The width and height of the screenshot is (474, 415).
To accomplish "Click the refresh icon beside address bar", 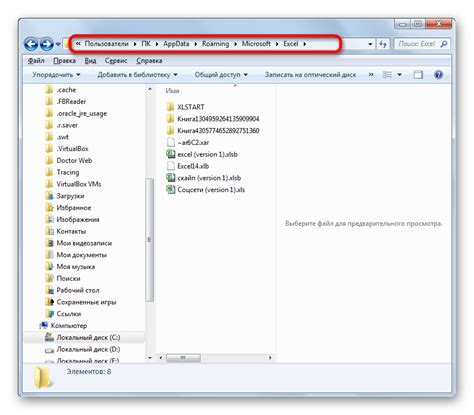I will pos(383,44).
